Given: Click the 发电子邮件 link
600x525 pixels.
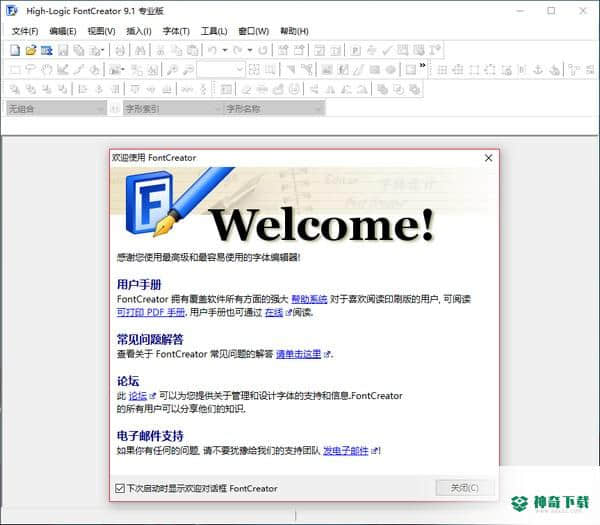Looking at the screenshot, I should [346, 451].
